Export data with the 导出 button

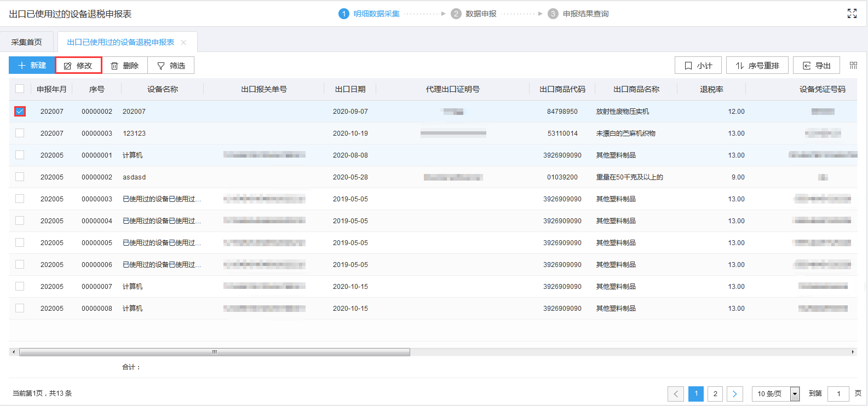tap(816, 66)
